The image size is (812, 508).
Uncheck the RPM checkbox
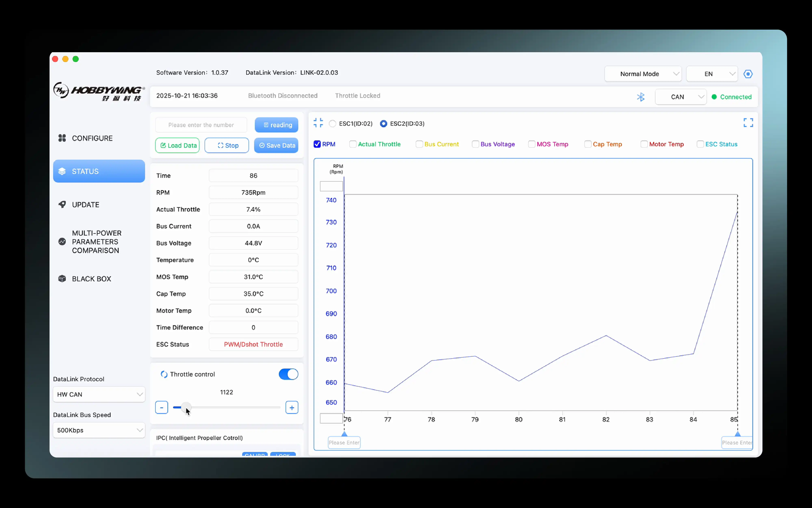click(x=317, y=144)
